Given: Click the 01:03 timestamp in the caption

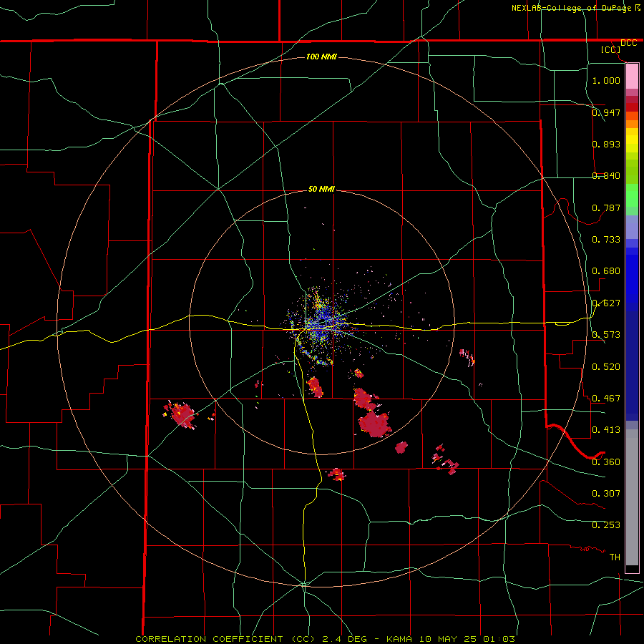Looking at the screenshot, I should pos(499,639).
